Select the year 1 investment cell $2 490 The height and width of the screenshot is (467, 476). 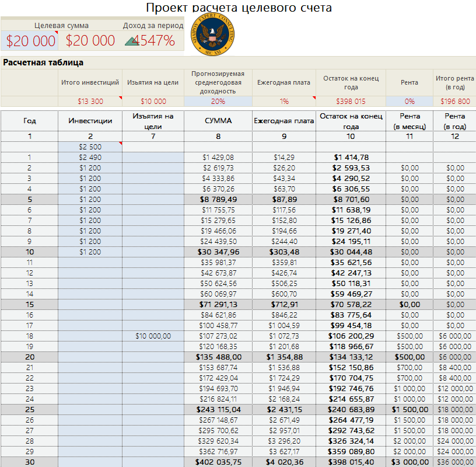click(x=90, y=158)
